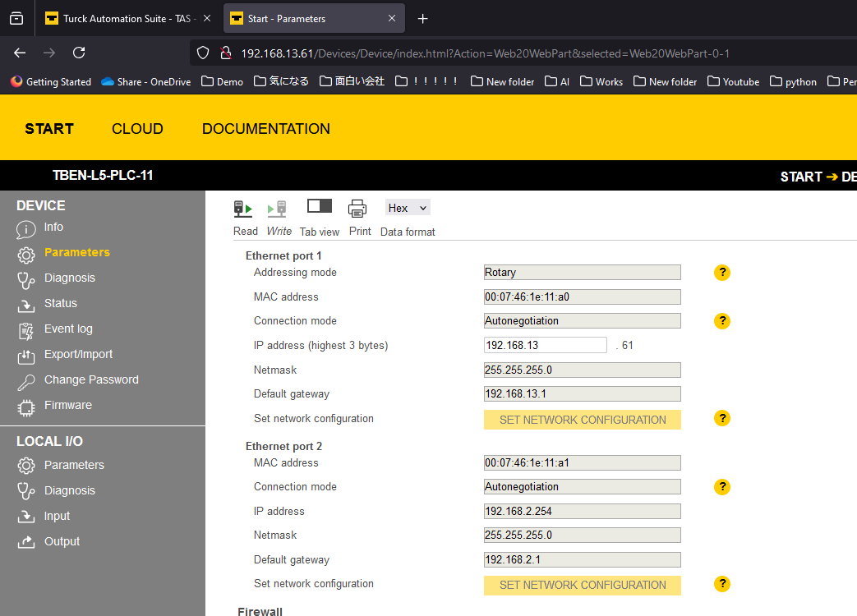Open the 気になる bookmarks folder

[x=281, y=82]
